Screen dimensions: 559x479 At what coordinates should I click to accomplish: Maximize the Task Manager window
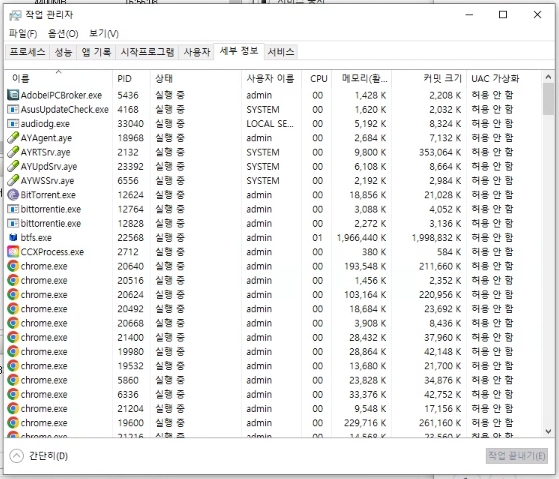503,15
